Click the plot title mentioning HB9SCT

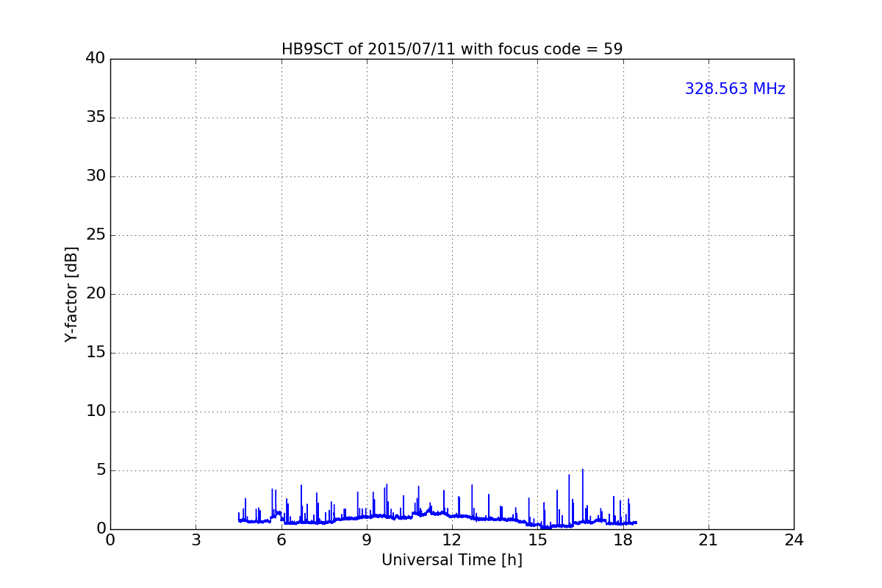click(452, 49)
